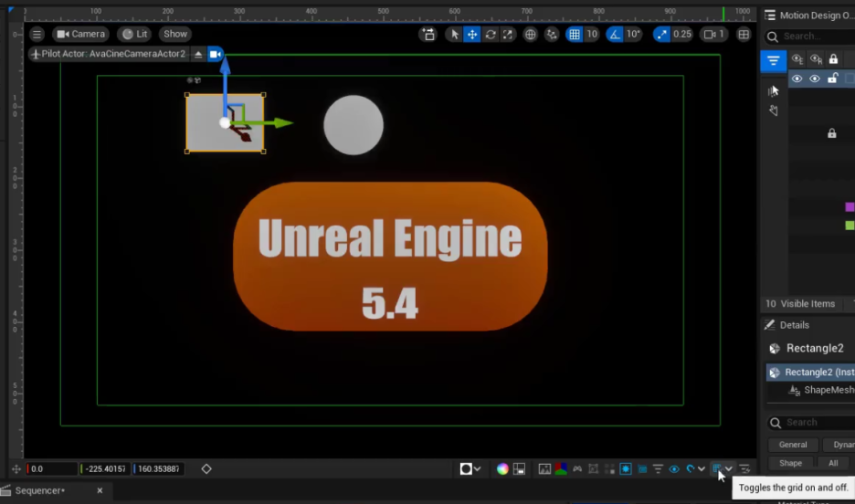Click the runtime visibility header eye R
This screenshot has height=504, width=855.
coord(816,58)
